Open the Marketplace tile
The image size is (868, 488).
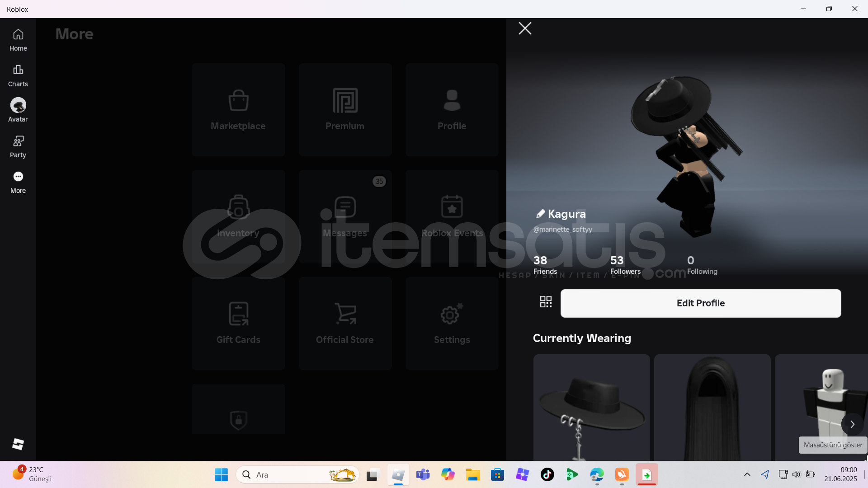pos(238,110)
